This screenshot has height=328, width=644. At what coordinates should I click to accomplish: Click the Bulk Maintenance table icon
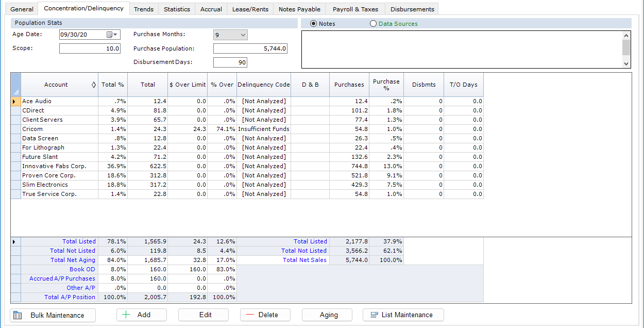[x=18, y=315]
